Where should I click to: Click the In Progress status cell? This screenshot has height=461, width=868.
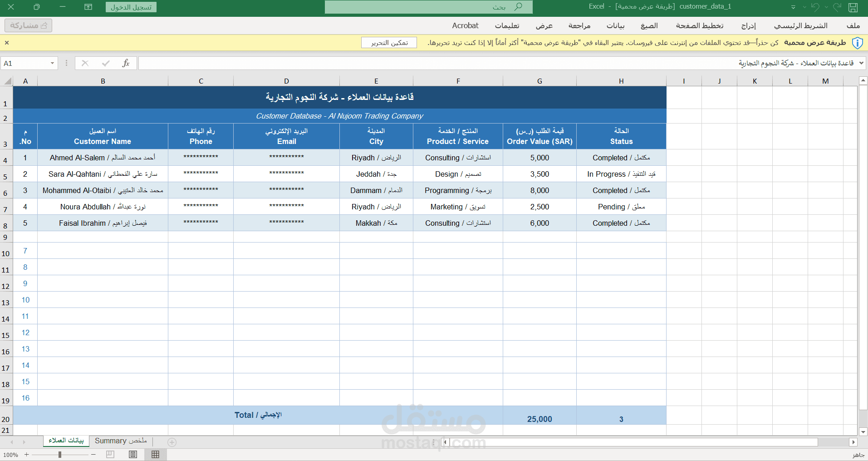621,174
